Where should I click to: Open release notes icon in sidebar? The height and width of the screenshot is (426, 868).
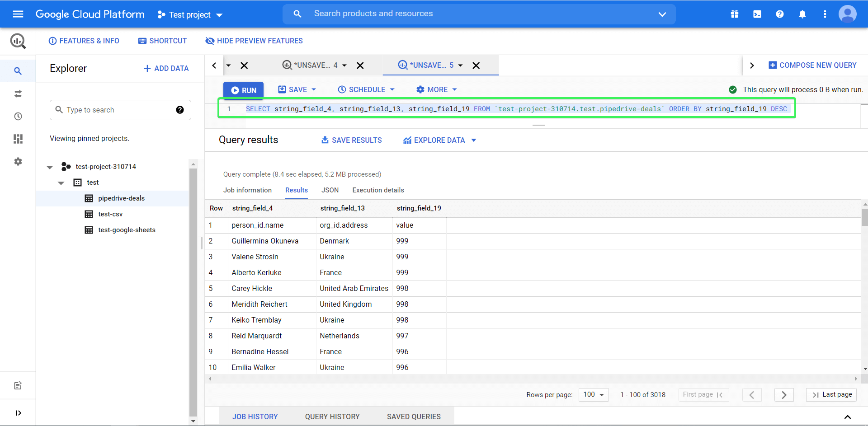pos(18,385)
